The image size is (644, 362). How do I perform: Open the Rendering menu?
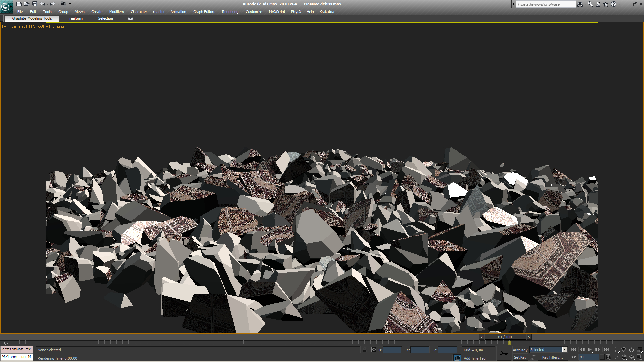click(x=230, y=12)
